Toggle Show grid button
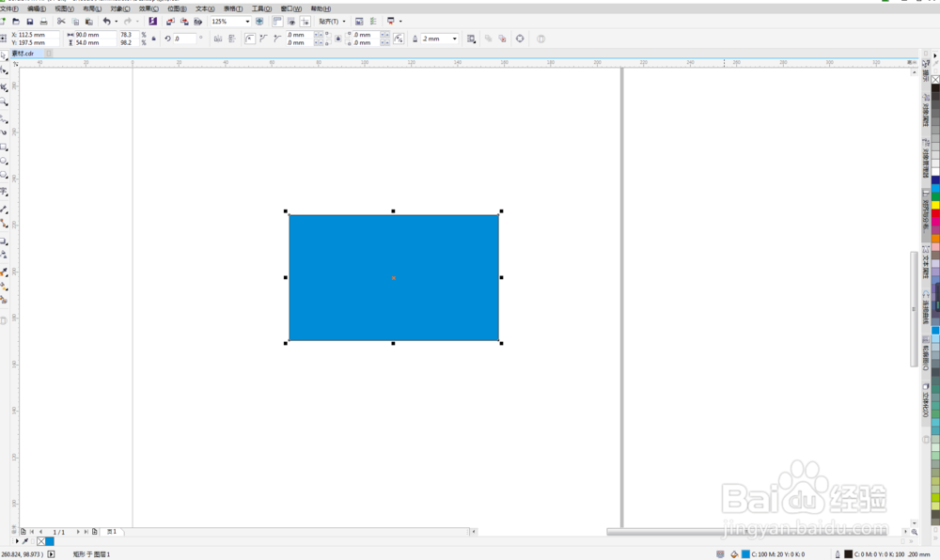The width and height of the screenshot is (940, 560). (291, 22)
